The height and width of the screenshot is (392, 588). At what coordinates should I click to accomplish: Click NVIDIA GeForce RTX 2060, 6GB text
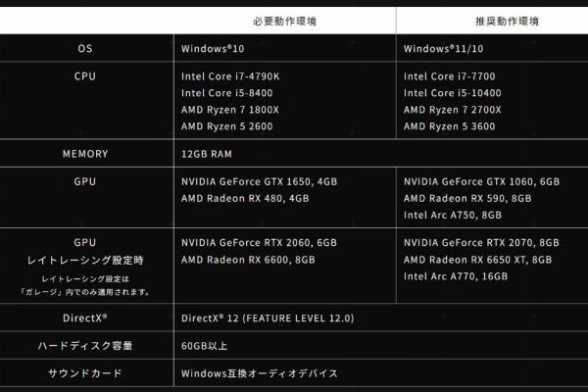[259, 243]
